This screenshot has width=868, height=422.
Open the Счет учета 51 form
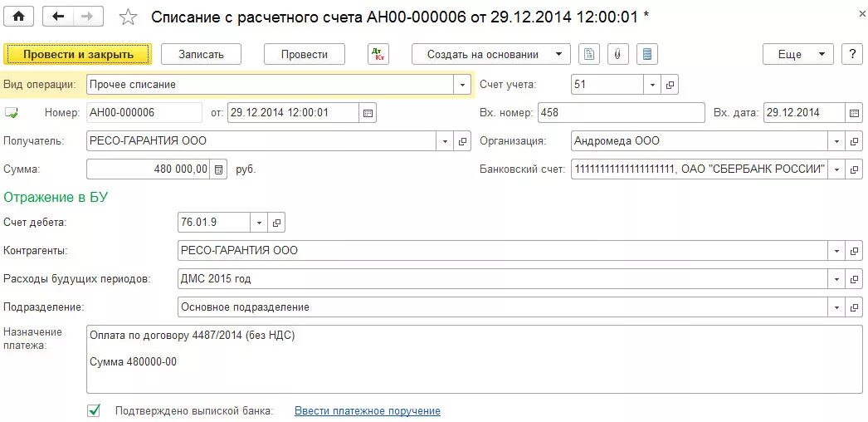tap(670, 85)
